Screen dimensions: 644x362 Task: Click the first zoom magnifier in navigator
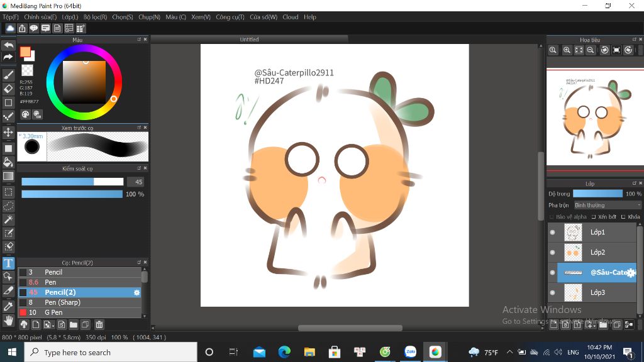553,50
